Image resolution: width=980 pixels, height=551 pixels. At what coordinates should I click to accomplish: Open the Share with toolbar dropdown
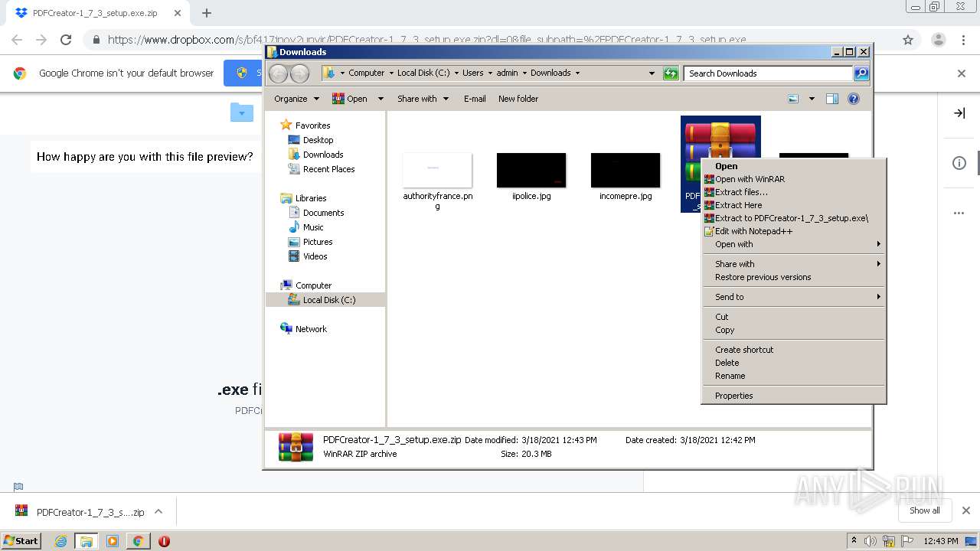pos(423,99)
